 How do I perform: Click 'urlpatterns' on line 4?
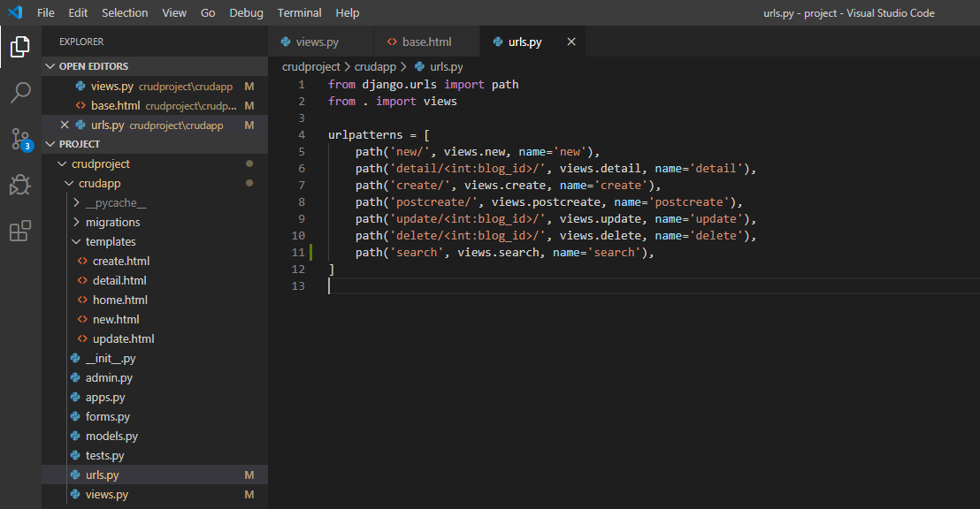point(365,135)
